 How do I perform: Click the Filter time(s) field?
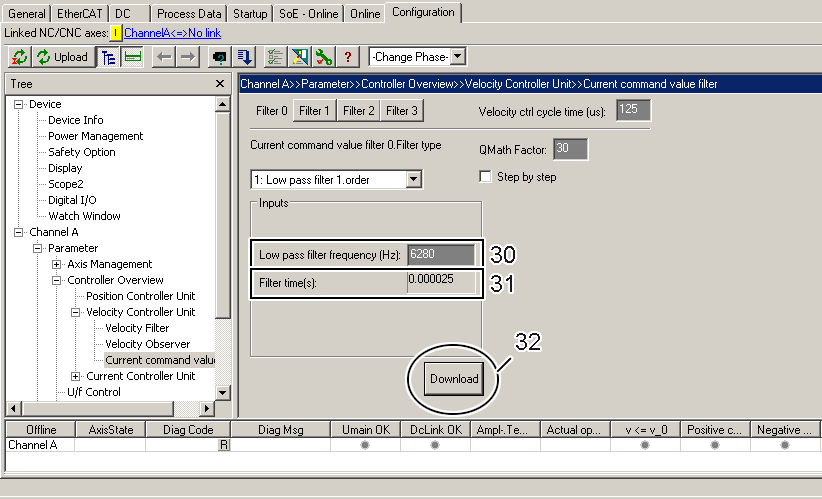pyautogui.click(x=441, y=283)
